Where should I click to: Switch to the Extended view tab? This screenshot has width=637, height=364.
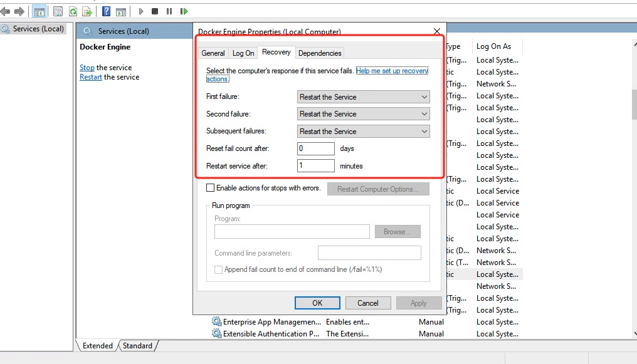click(98, 346)
